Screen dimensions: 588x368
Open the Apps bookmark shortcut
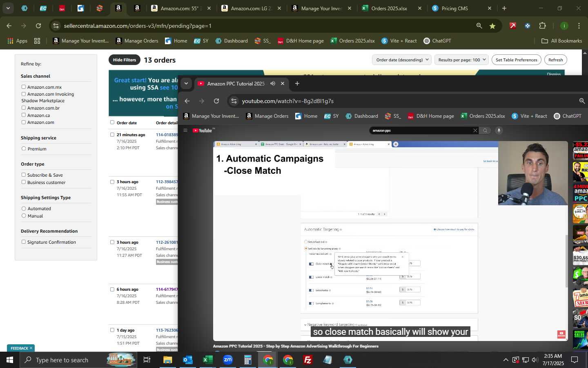17,41
